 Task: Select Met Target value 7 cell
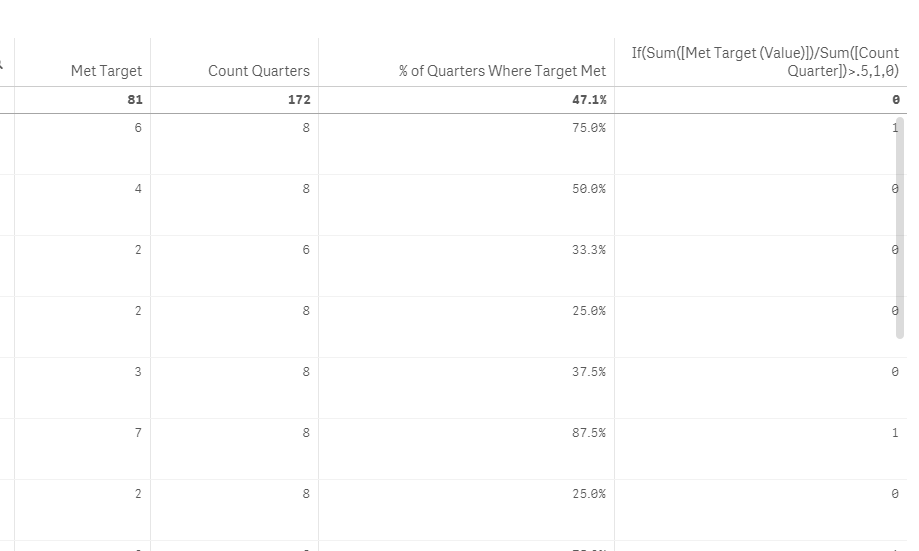tap(138, 433)
